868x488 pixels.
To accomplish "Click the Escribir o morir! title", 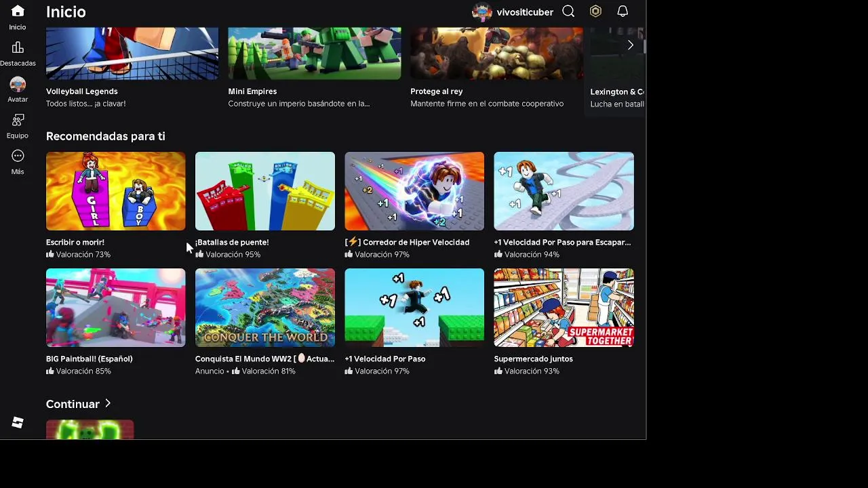I will (75, 242).
